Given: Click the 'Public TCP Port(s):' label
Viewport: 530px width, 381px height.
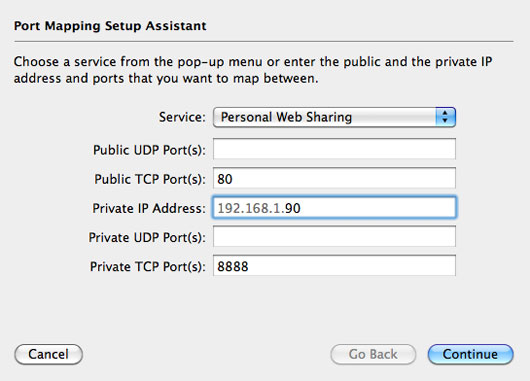Looking at the screenshot, I should tap(150, 179).
